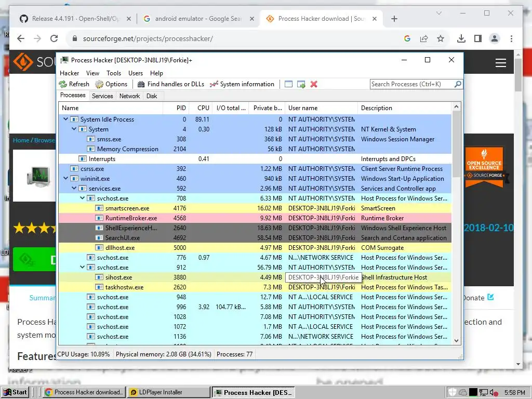Open LDPlayer Installer taskbar button

click(x=169, y=392)
